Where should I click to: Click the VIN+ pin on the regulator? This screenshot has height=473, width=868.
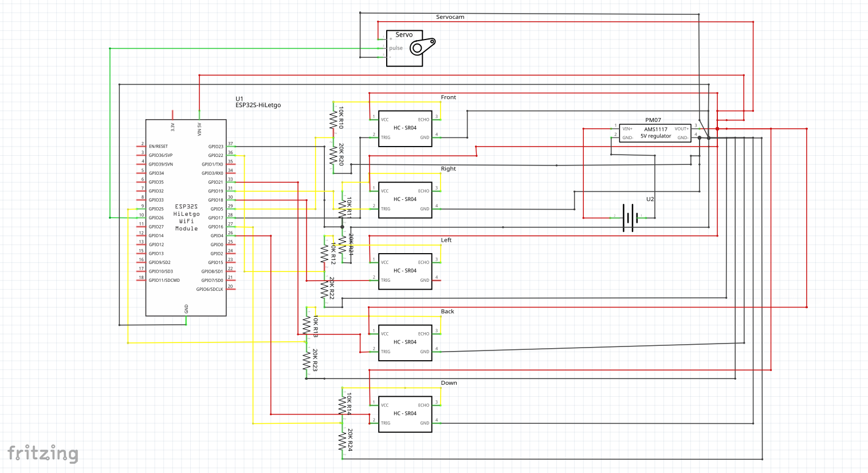tap(627, 129)
